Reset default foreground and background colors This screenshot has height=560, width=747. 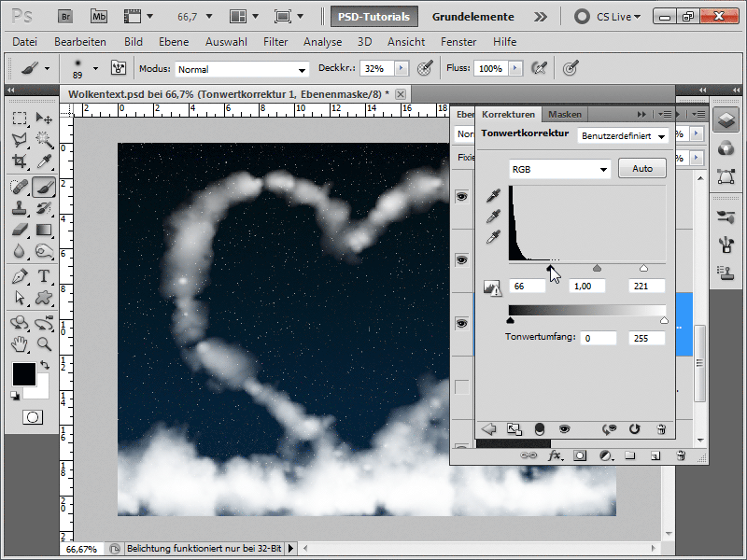15,396
